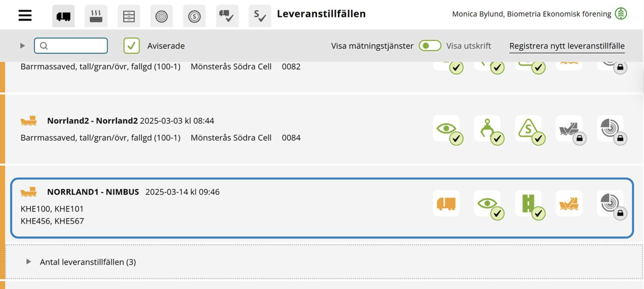644x289 pixels.
Task: Click the orange truck icon in NIMBUS row
Action: tap(446, 203)
